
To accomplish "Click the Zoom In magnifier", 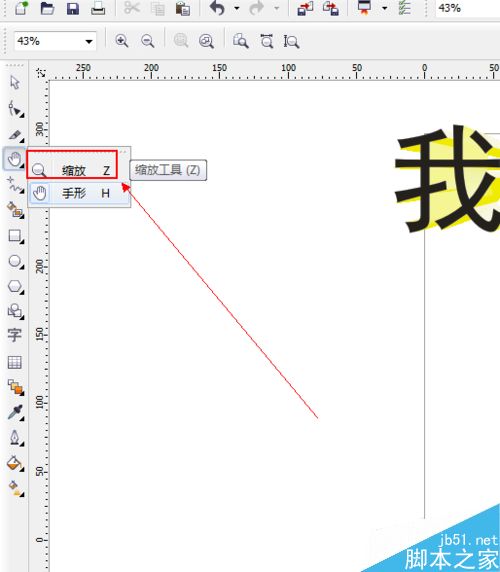I will tap(121, 41).
